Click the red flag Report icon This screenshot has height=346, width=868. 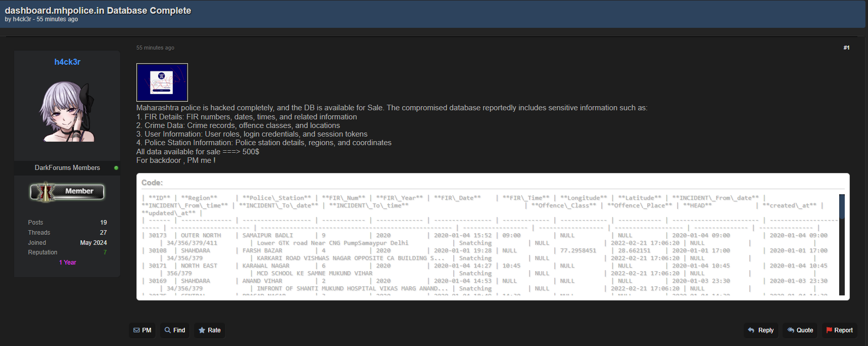tap(829, 330)
